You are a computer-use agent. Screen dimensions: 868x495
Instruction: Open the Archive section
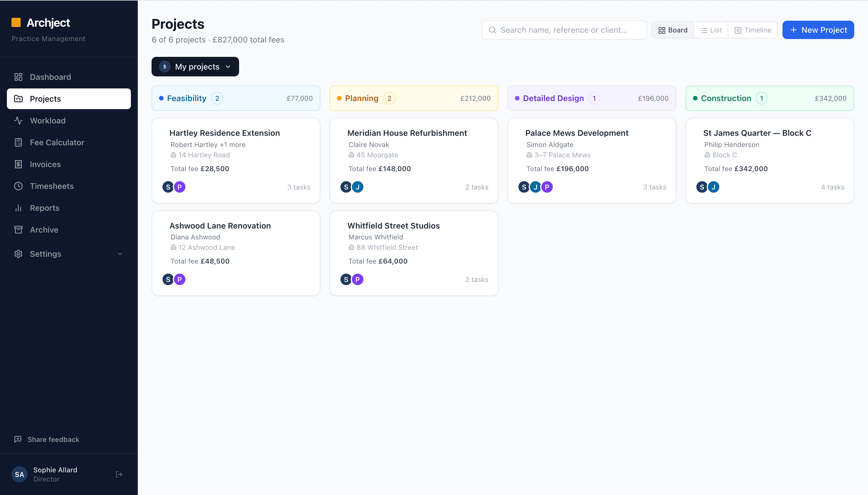pos(69,229)
